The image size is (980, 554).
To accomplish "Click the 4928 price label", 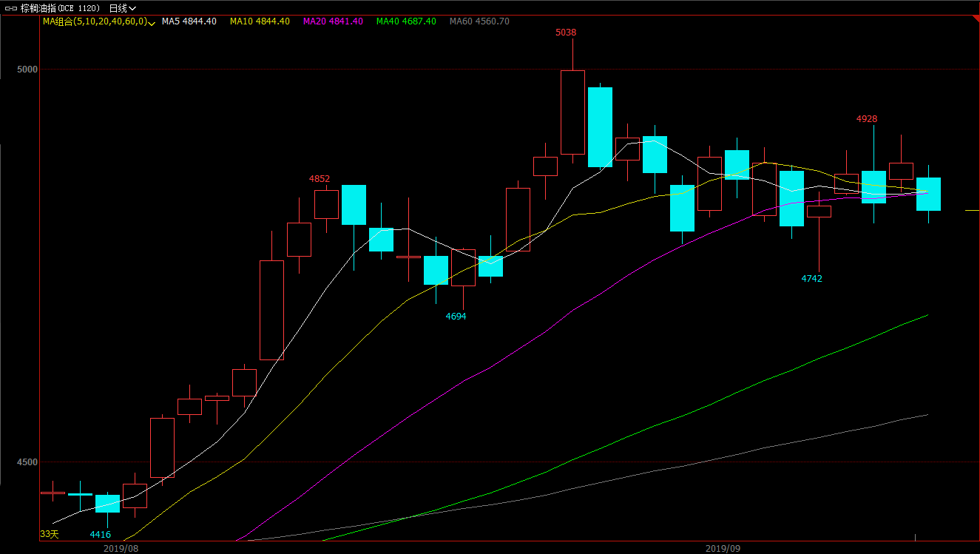I will [x=867, y=119].
